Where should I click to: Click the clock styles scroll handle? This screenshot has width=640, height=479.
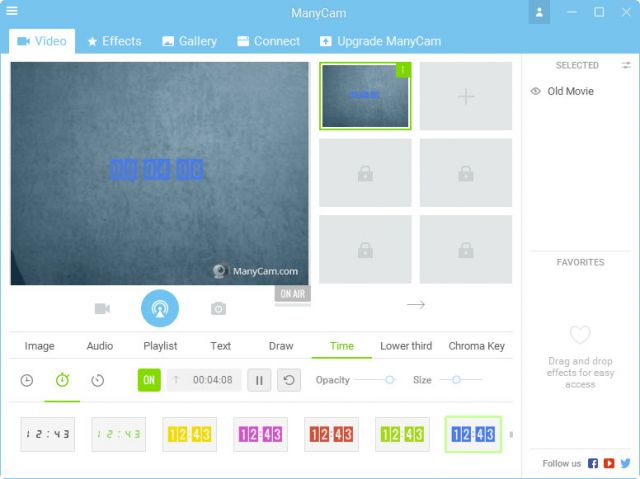pos(511,435)
